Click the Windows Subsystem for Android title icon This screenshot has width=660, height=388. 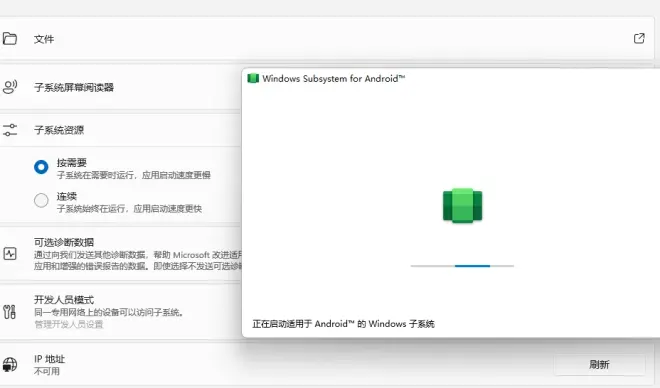253,78
